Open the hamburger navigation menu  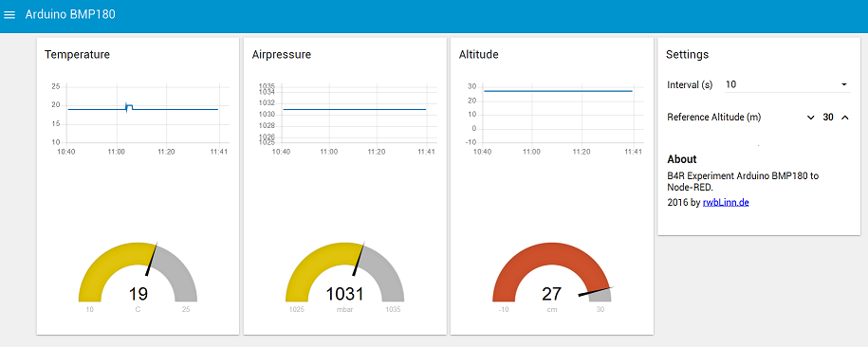pyautogui.click(x=9, y=15)
